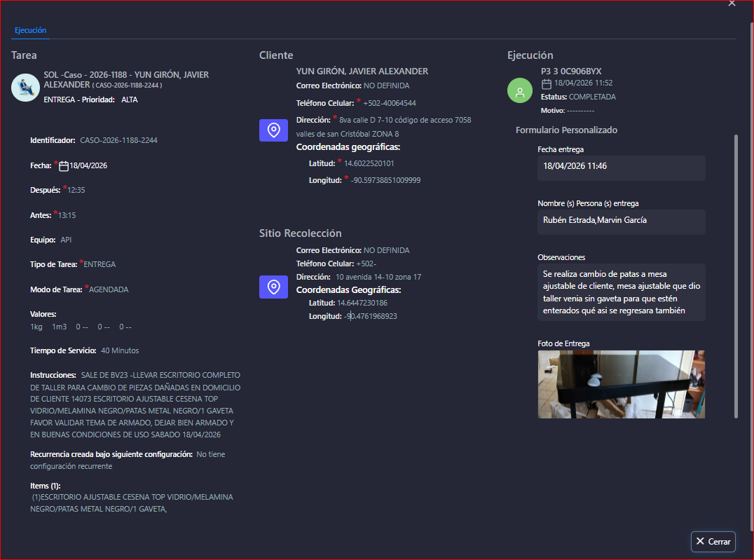Click the Nombre Persona entrega field
The image size is (754, 560).
621,221
